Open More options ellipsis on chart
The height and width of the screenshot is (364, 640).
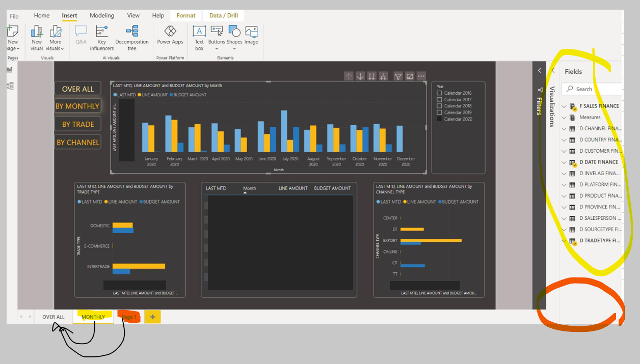pos(421,76)
